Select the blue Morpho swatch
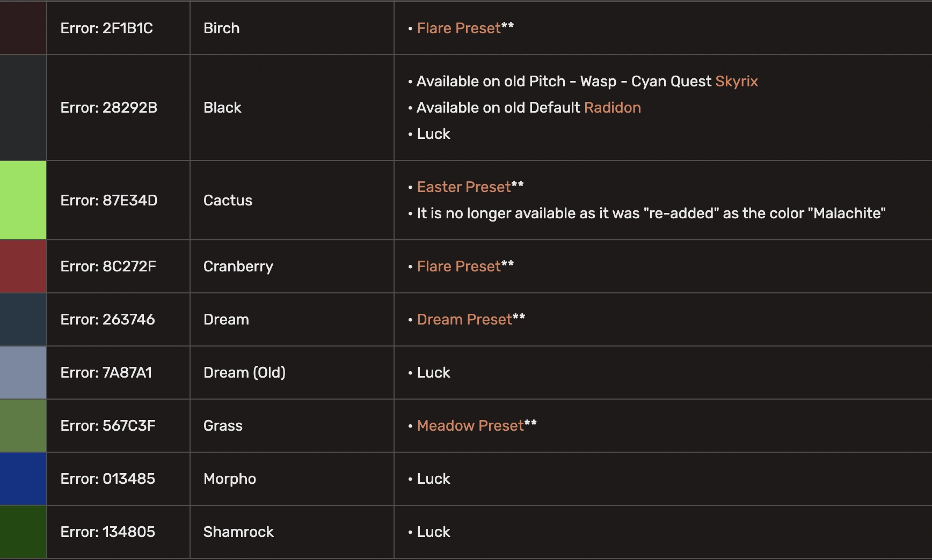The height and width of the screenshot is (560, 932). click(23, 479)
